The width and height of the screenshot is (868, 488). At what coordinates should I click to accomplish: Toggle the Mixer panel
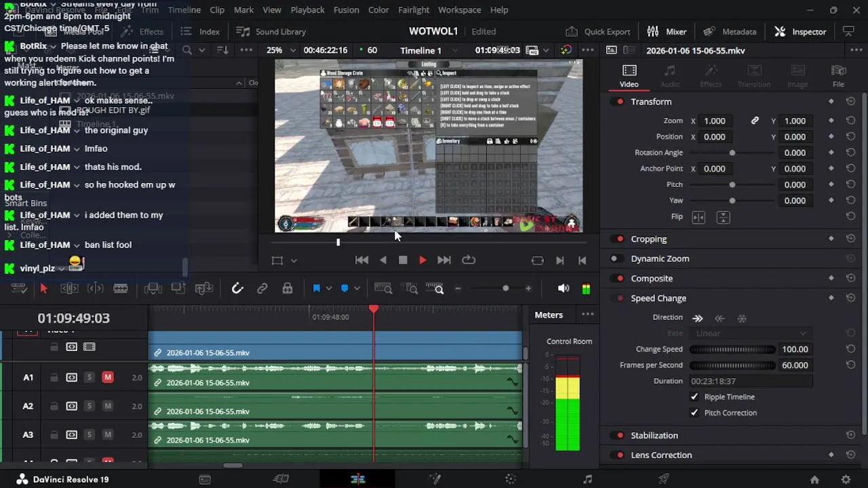point(667,32)
